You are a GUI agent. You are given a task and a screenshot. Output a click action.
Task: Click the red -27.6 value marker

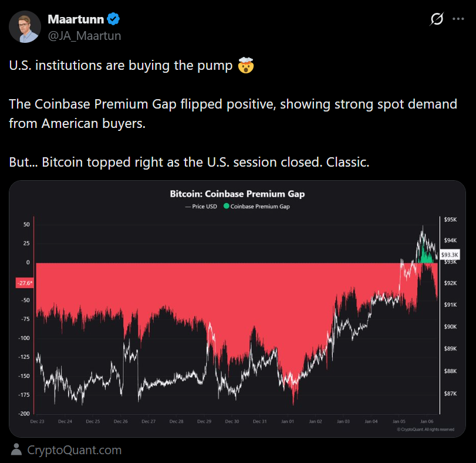(x=24, y=283)
